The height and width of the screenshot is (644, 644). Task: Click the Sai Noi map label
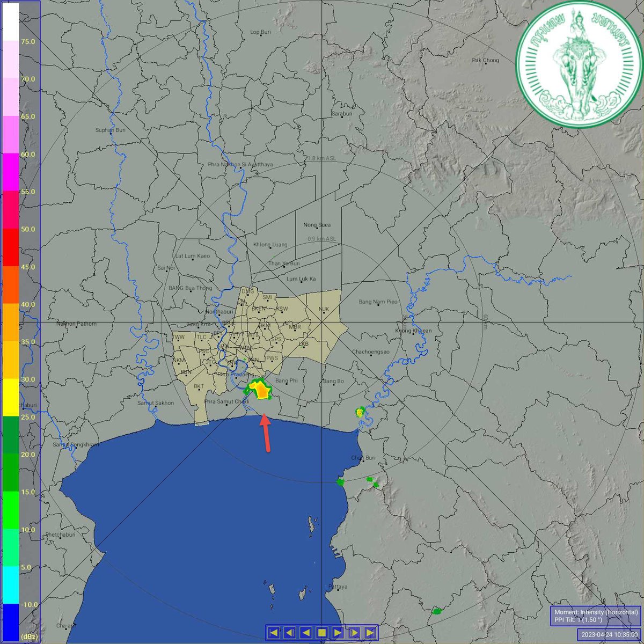point(166,268)
